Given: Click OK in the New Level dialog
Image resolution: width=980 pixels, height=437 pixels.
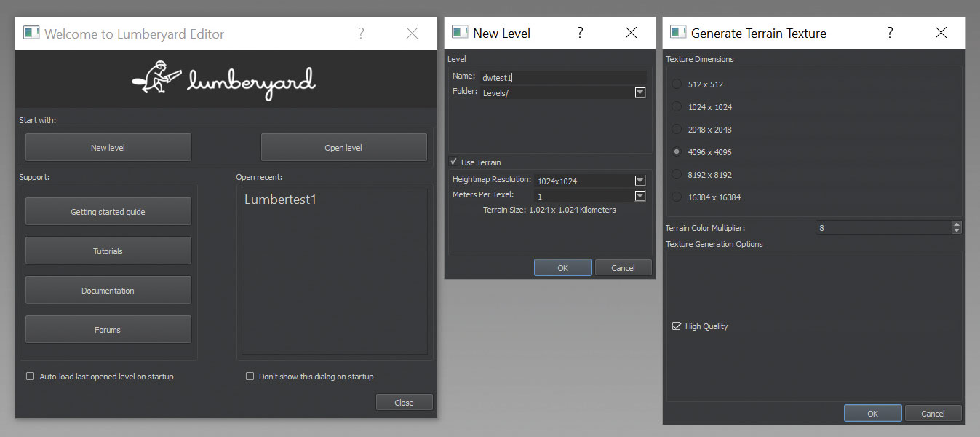Looking at the screenshot, I should (x=562, y=267).
